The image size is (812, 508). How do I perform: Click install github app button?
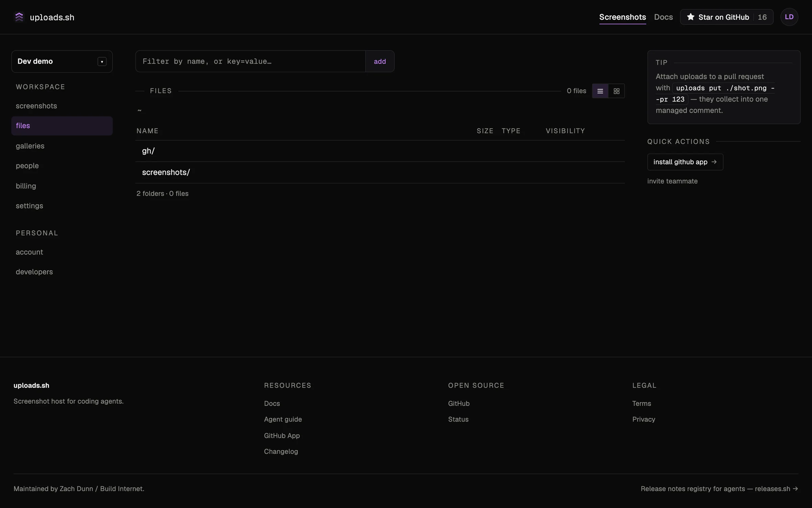point(685,162)
